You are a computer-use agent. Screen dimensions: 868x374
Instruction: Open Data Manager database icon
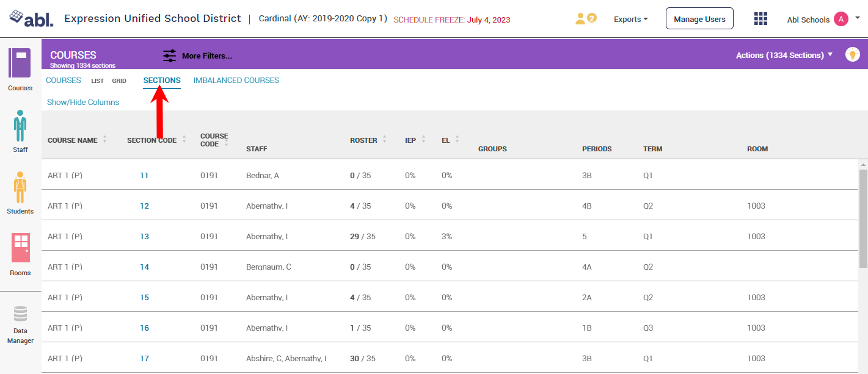[x=20, y=314]
